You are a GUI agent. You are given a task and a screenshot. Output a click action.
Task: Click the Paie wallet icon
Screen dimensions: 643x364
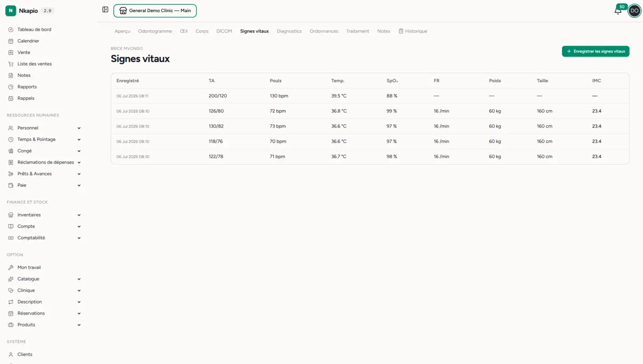click(x=11, y=185)
